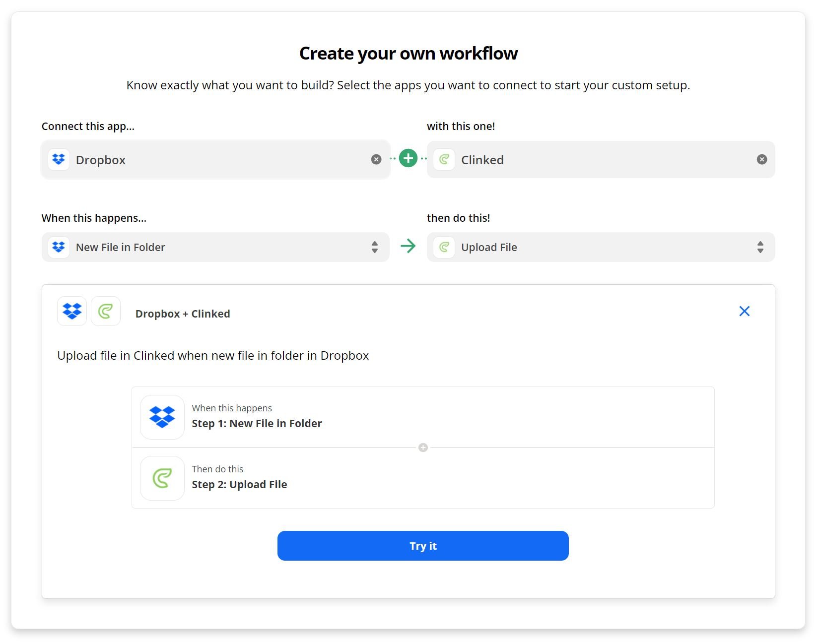Click the Clinked icon beside Step 2
This screenshot has width=821, height=644.
point(162,478)
